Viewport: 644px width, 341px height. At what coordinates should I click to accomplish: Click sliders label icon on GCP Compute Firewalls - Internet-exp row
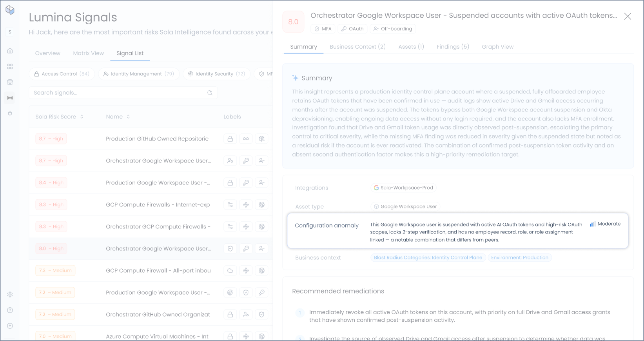(x=230, y=204)
